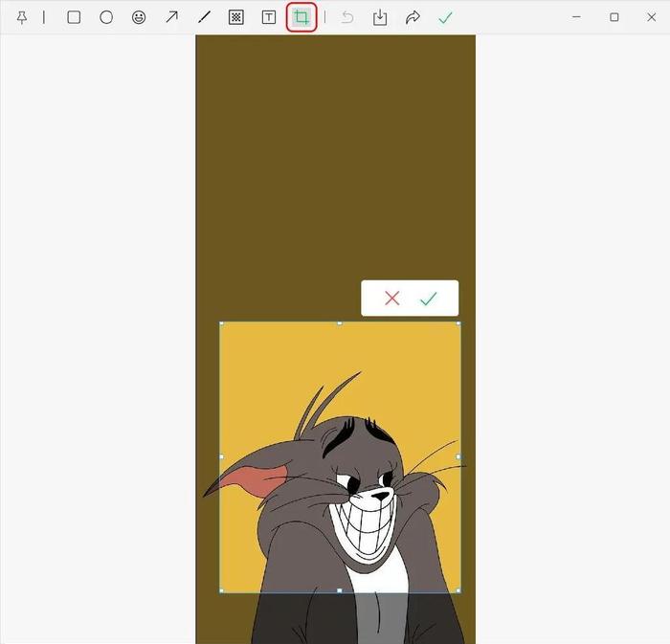Image resolution: width=670 pixels, height=644 pixels.
Task: Toggle the Crop tool in toolbar
Action: click(301, 17)
